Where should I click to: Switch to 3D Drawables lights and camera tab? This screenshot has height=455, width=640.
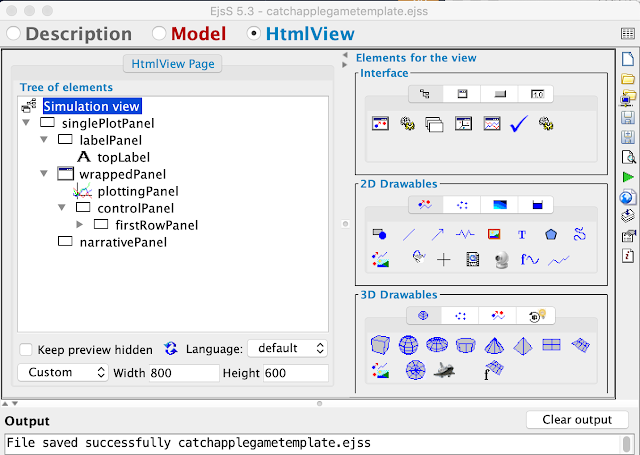click(x=536, y=315)
